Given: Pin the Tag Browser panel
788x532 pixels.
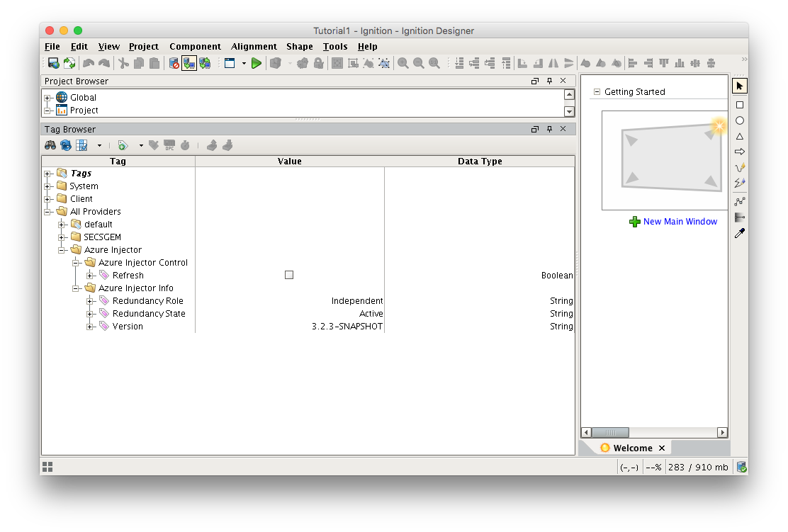Looking at the screenshot, I should point(549,129).
